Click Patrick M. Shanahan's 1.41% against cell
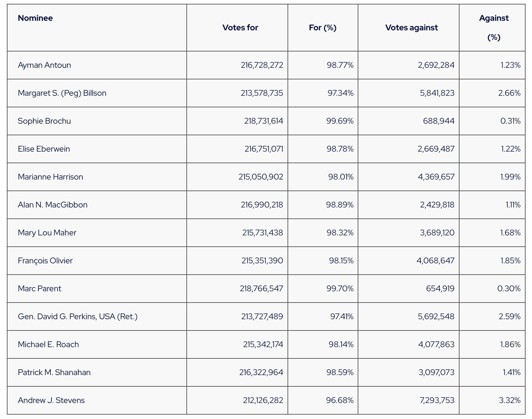Viewport: 532px width, 419px height. [x=512, y=372]
